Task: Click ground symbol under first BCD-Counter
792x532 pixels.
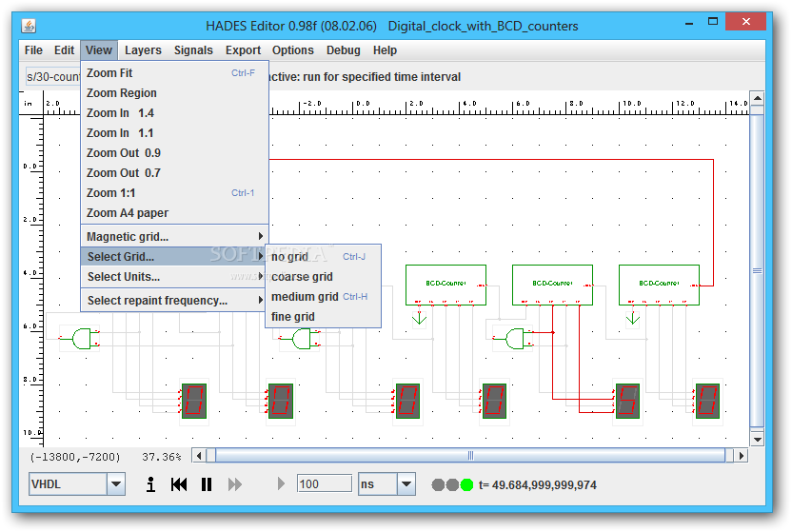Action: 419,318
